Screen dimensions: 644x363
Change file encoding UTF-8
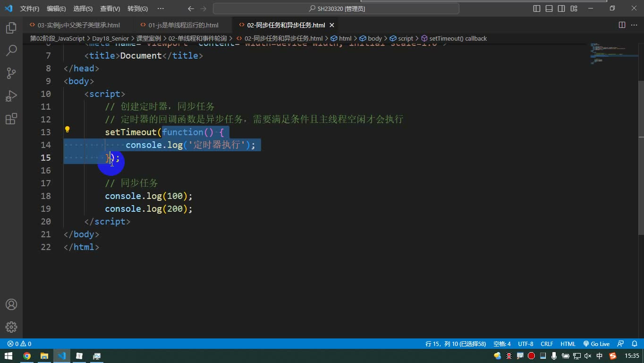(x=525, y=344)
